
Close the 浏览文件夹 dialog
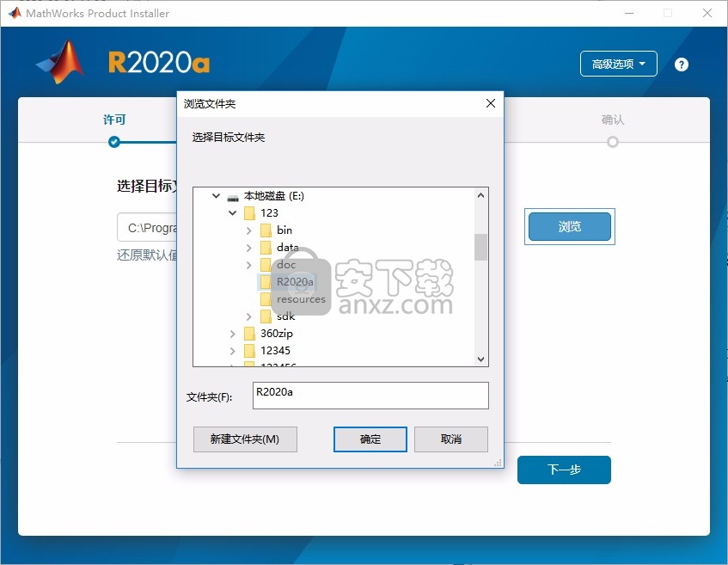coord(491,103)
